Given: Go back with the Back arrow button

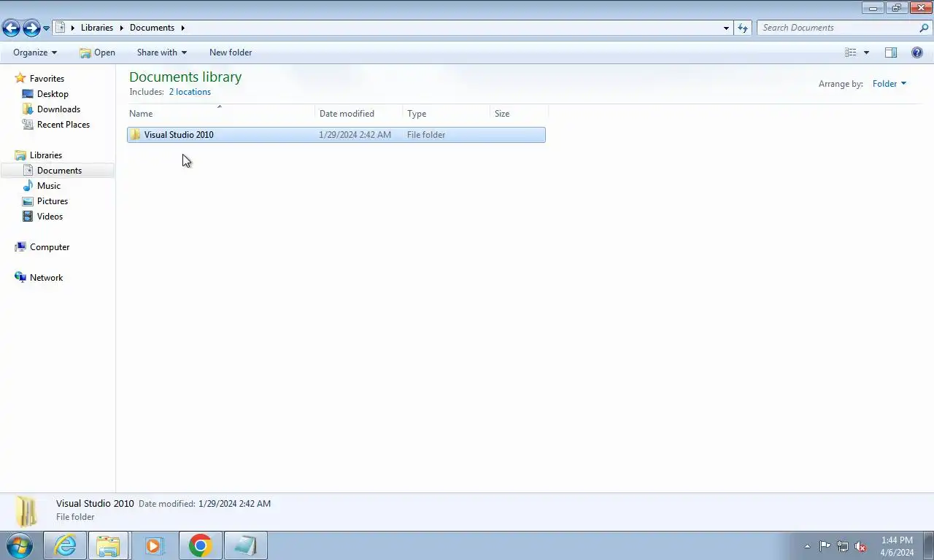Looking at the screenshot, I should (x=11, y=28).
